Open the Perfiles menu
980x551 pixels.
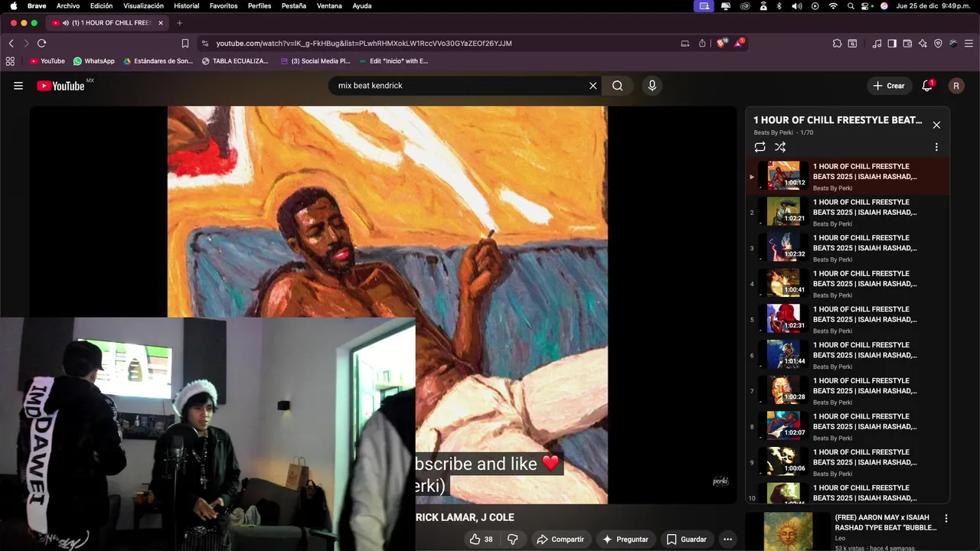point(260,5)
